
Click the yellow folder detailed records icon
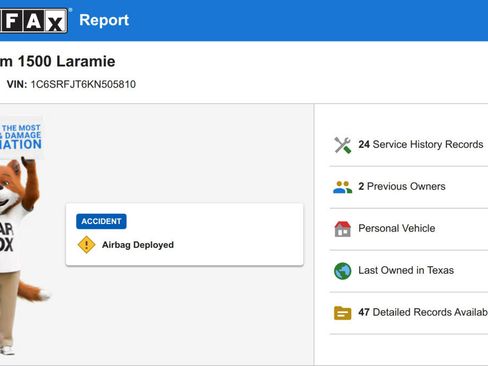point(343,313)
